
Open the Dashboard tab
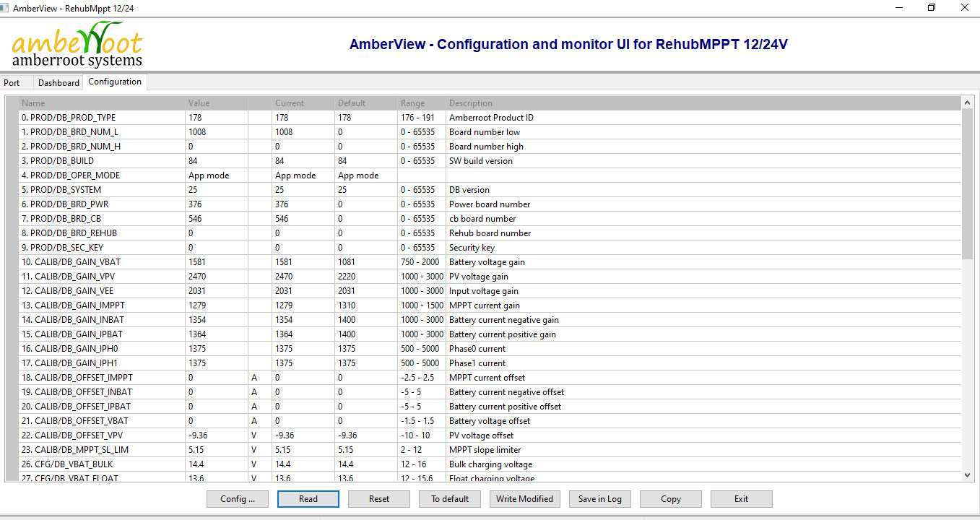pos(58,82)
